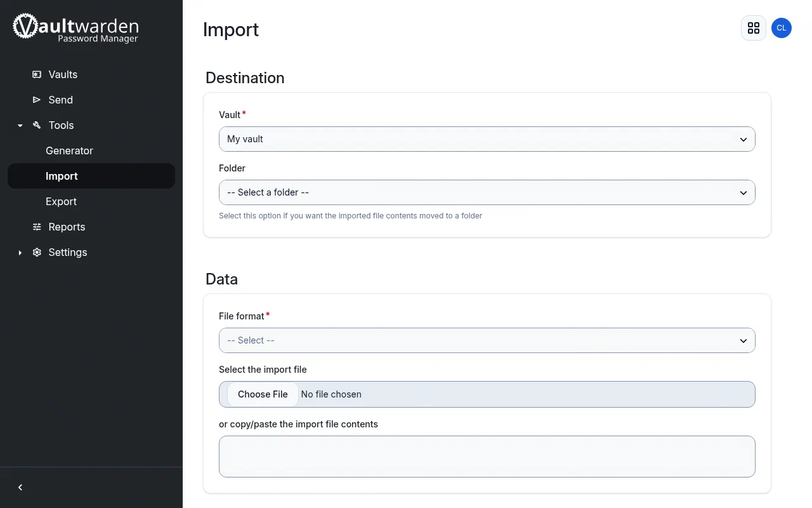Click the 'File format' field label

point(242,316)
